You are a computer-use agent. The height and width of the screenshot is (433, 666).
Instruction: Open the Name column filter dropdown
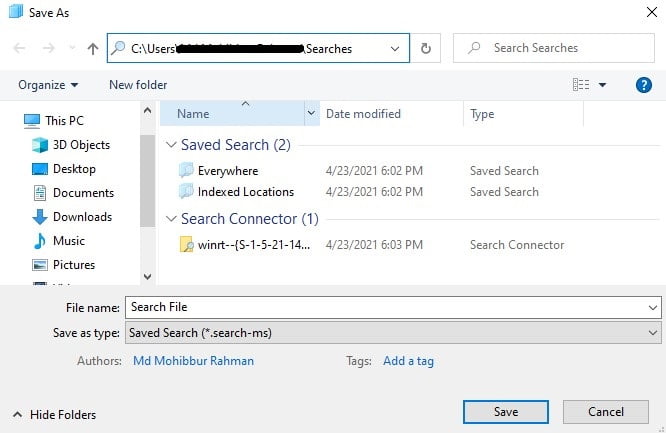[x=311, y=113]
